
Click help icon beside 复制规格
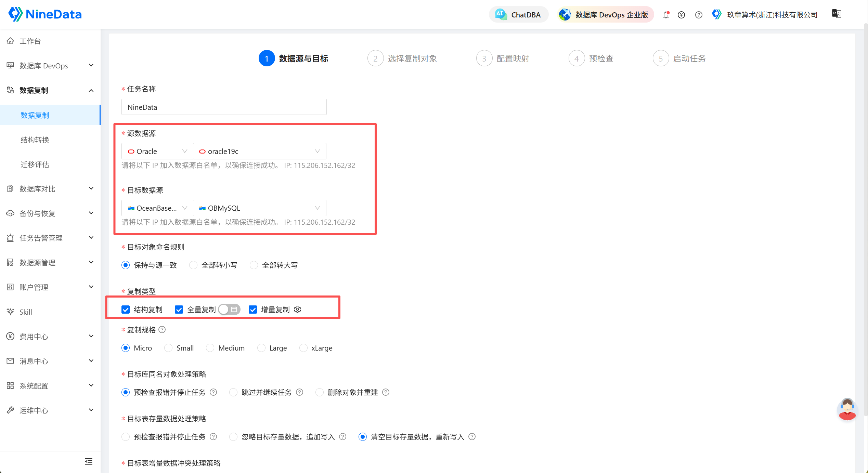click(162, 329)
